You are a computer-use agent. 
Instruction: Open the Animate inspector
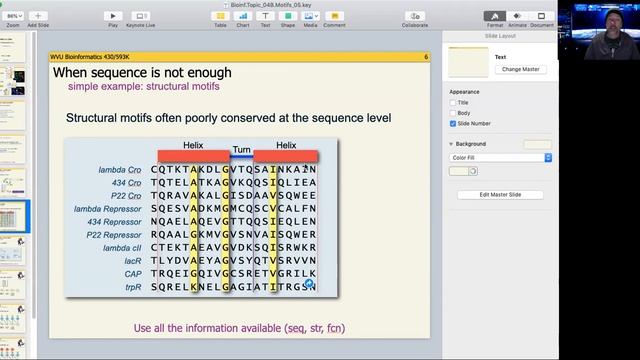pyautogui.click(x=517, y=16)
